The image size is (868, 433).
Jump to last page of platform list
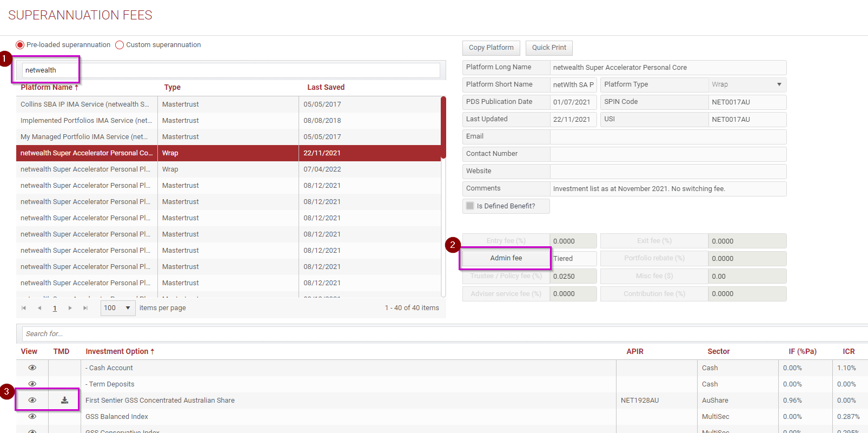coord(85,308)
